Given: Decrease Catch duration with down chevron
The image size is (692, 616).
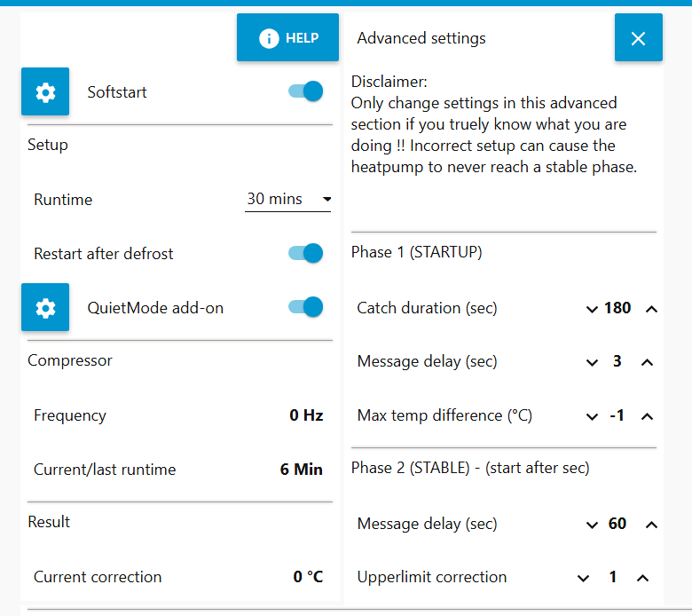Looking at the screenshot, I should pos(592,309).
